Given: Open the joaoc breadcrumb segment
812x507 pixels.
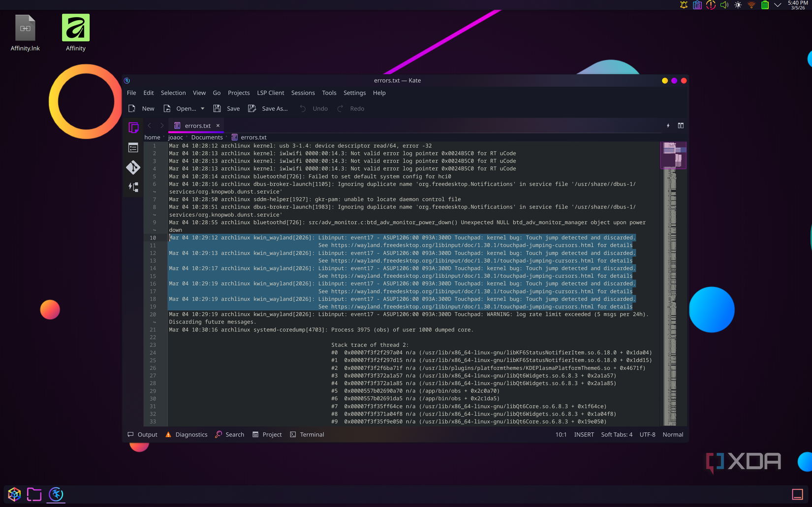Looking at the screenshot, I should tap(175, 137).
